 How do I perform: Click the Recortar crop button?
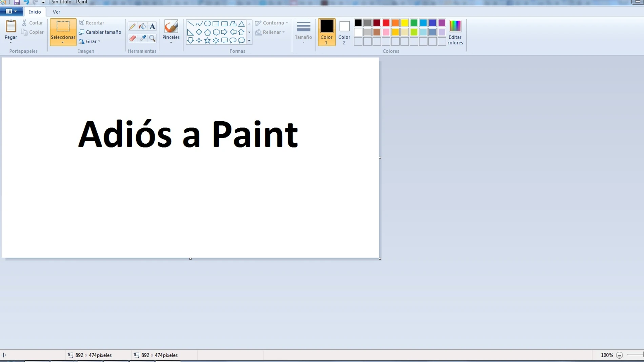[x=92, y=23]
